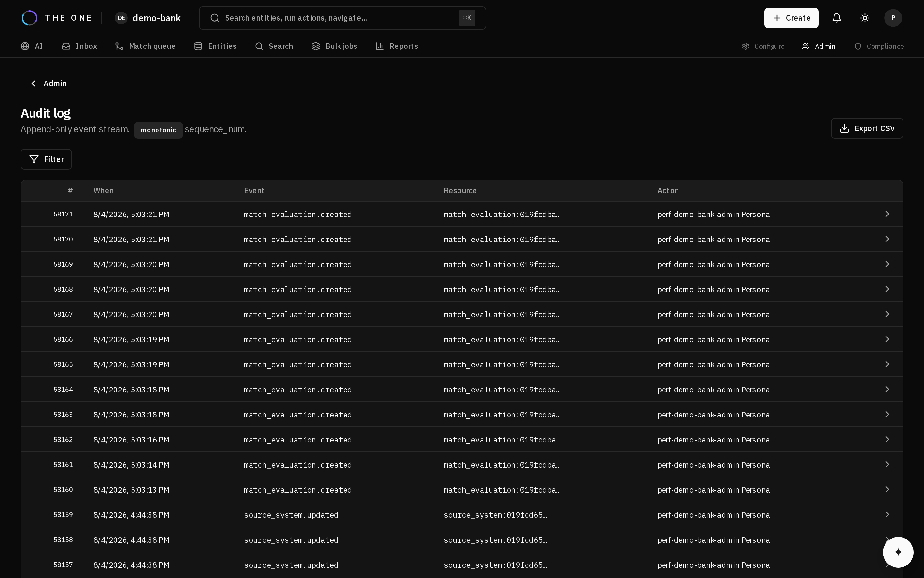Open the Search nav tab
The width and height of the screenshot is (924, 578).
click(x=274, y=46)
